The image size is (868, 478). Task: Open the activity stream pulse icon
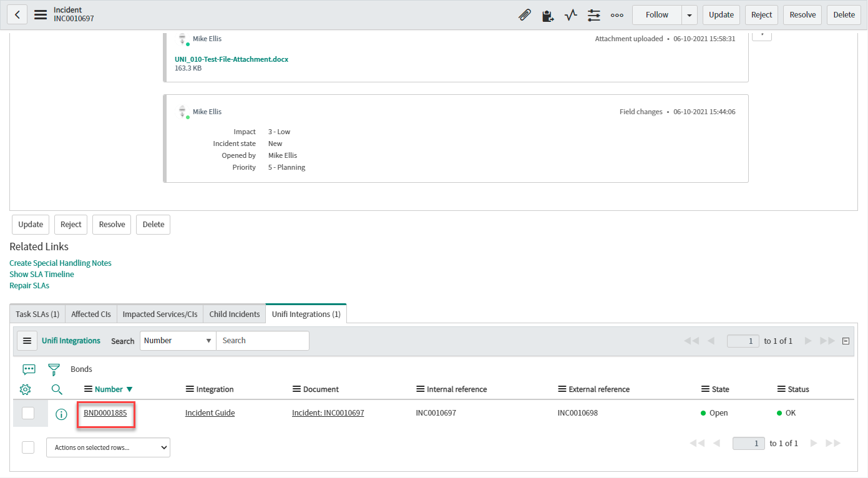pyautogui.click(x=571, y=15)
